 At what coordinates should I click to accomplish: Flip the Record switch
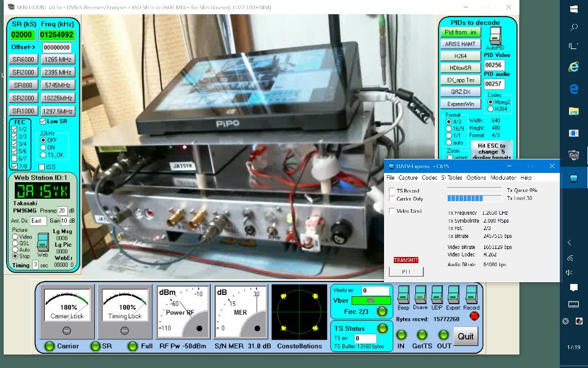[x=472, y=295]
